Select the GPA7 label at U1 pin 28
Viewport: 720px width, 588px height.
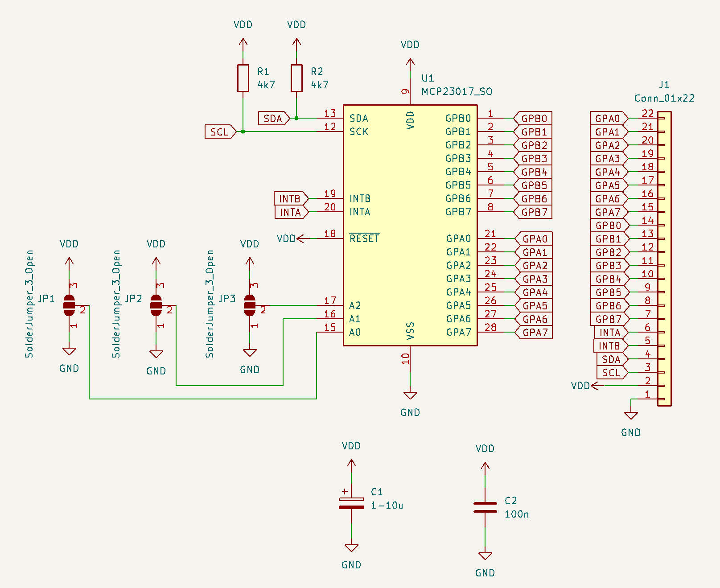click(x=535, y=333)
